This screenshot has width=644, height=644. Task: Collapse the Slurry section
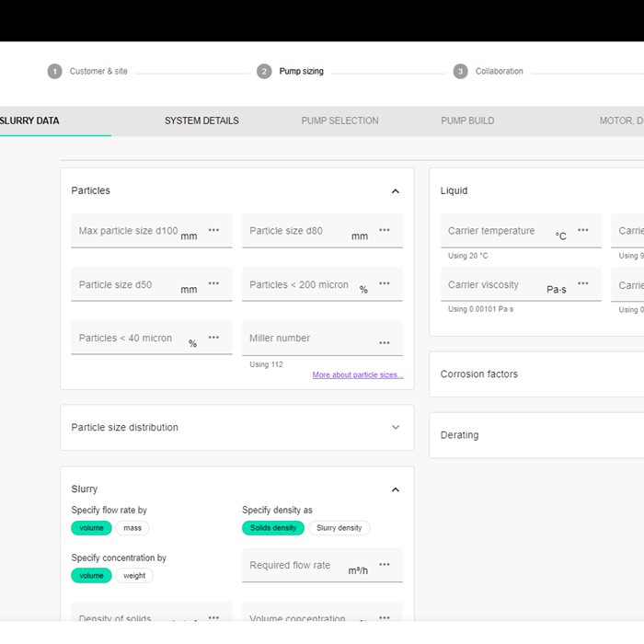pyautogui.click(x=396, y=489)
